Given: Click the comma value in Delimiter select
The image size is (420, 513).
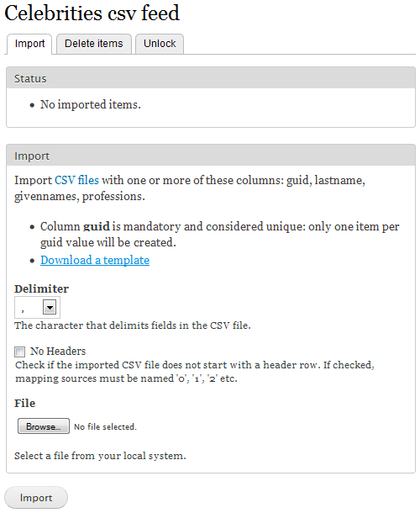Looking at the screenshot, I should 23,309.
